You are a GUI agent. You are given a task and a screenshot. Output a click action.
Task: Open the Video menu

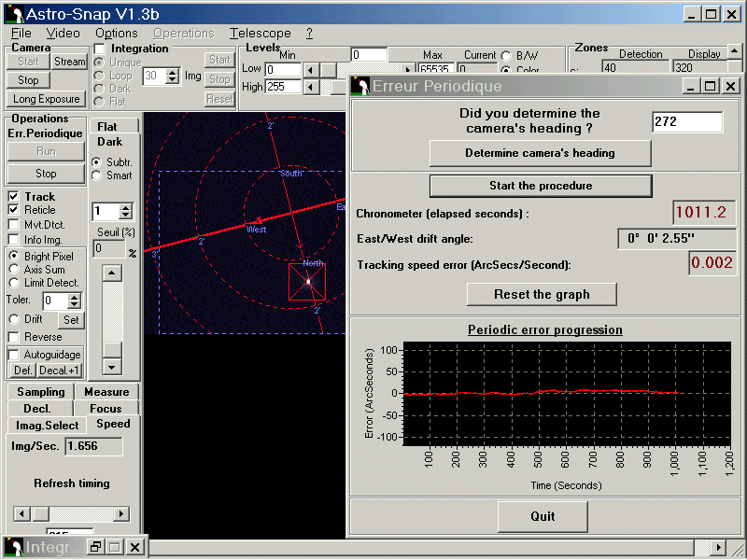[63, 33]
